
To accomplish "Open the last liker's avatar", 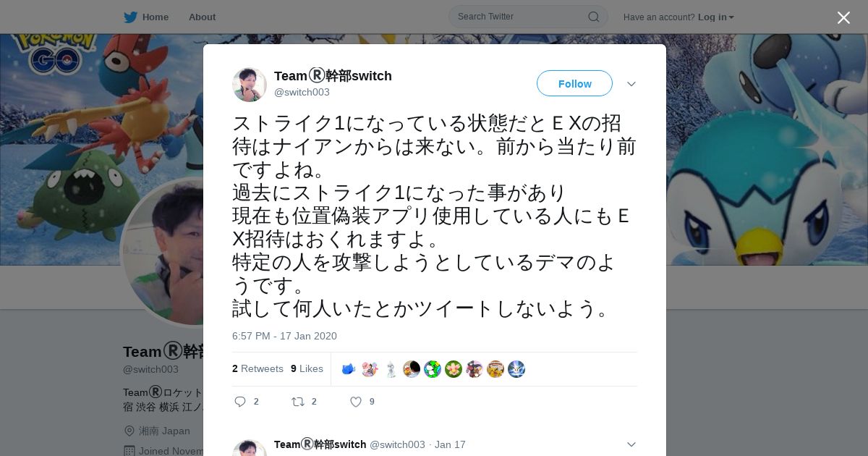I will (x=516, y=369).
